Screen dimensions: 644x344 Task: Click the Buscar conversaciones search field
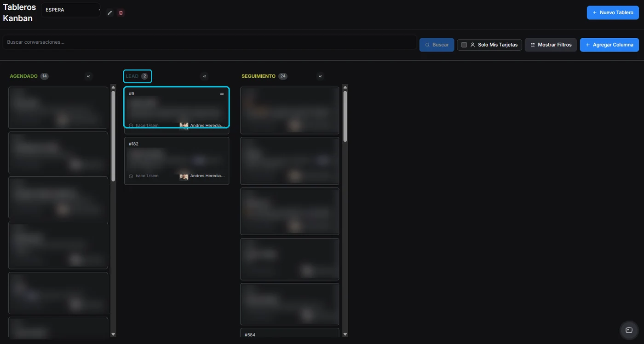click(210, 42)
